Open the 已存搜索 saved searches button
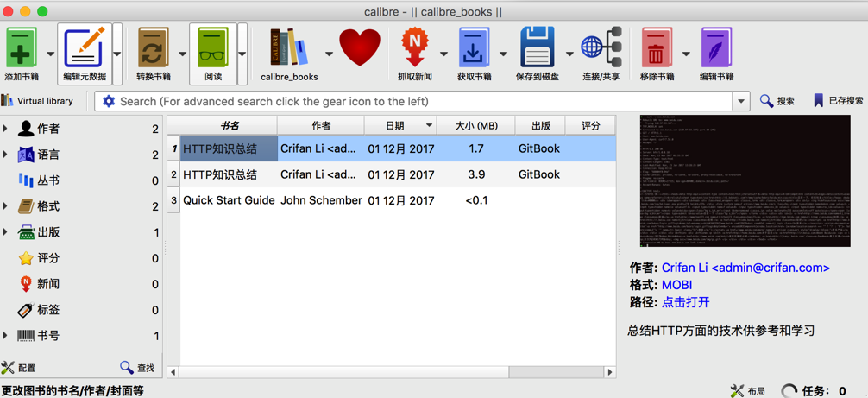Screen dimensions: 868x398 [x=838, y=101]
